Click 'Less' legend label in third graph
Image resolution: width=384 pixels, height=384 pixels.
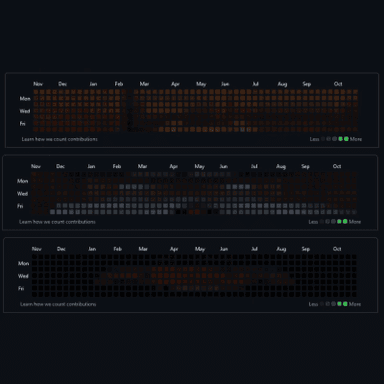313,304
